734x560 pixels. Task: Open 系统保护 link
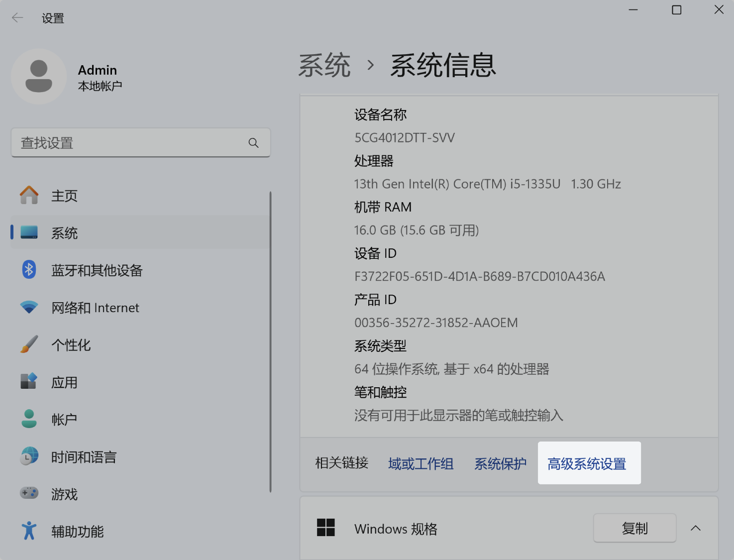pyautogui.click(x=500, y=463)
